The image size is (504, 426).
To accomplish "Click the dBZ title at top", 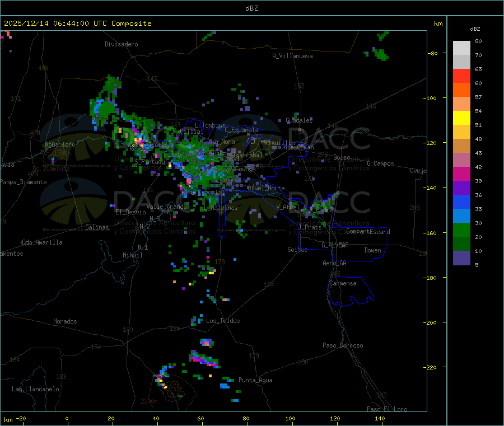I will click(x=251, y=8).
